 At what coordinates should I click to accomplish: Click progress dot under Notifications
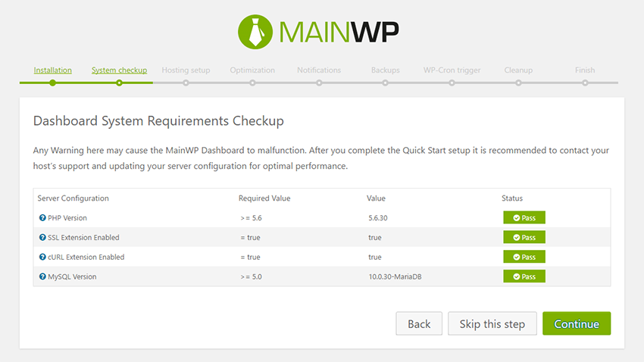click(319, 83)
